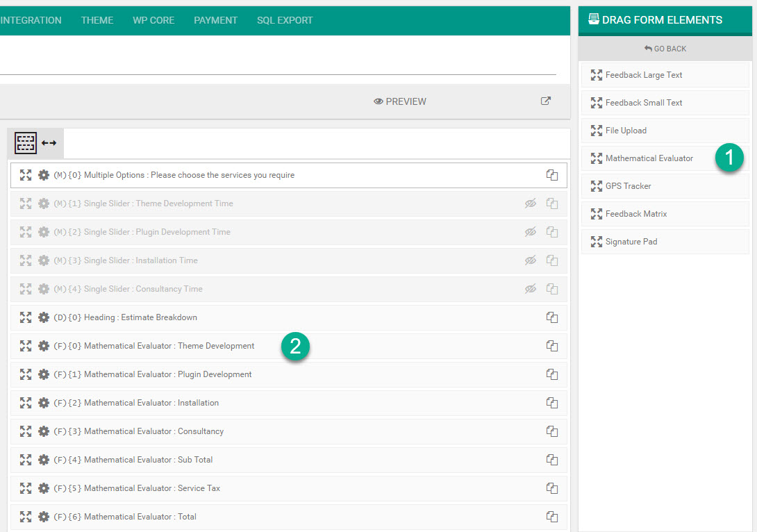Image resolution: width=757 pixels, height=532 pixels.
Task: Open the SQL EXPORT tab
Action: (285, 20)
